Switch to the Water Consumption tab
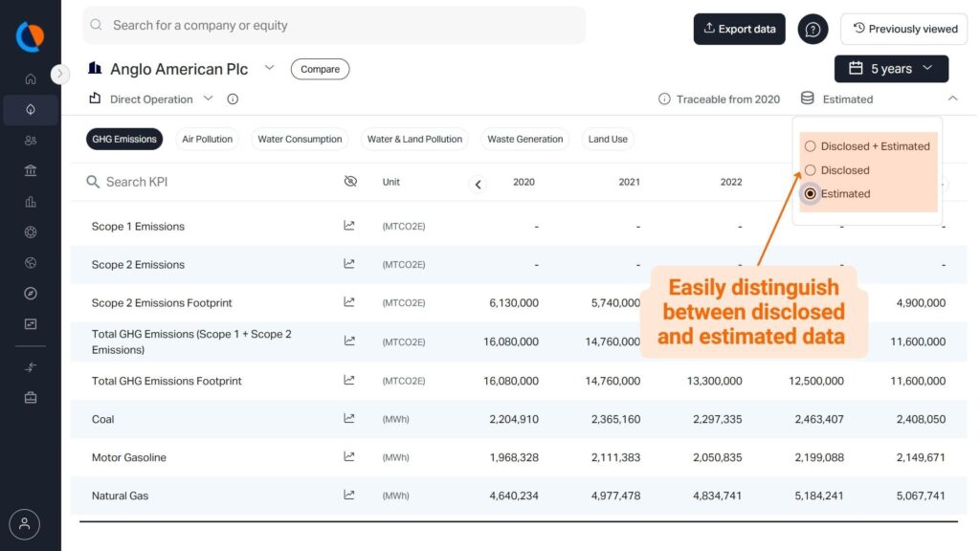980x551 pixels. point(300,140)
